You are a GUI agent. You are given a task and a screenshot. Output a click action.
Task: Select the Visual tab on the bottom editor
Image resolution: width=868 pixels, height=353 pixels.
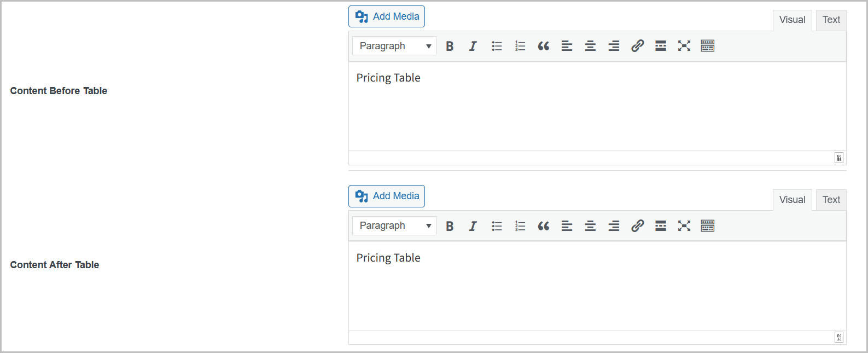[792, 199]
